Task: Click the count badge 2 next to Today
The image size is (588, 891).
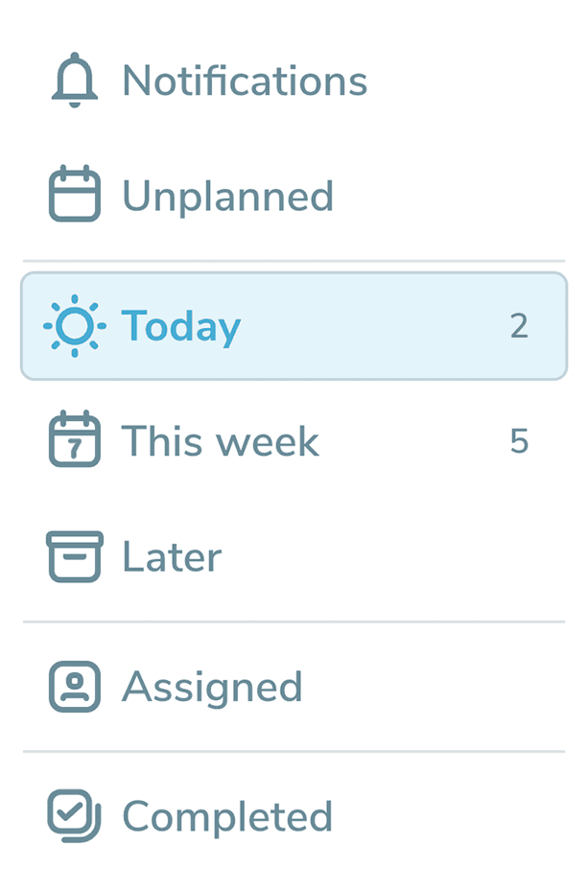Action: pos(519,326)
